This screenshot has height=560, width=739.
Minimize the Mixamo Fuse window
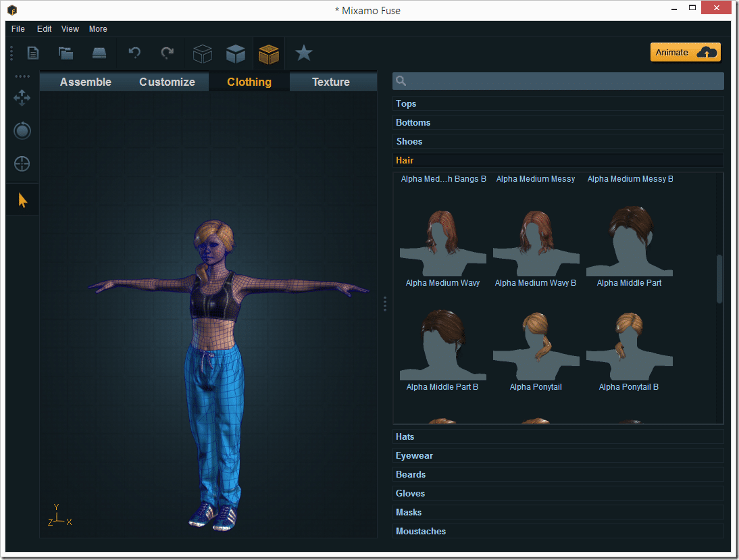(674, 9)
